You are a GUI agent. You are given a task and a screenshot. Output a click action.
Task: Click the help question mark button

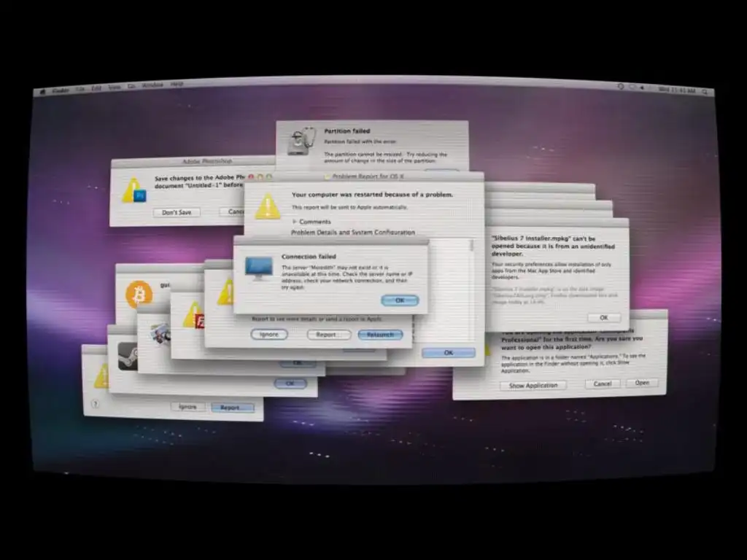click(96, 404)
